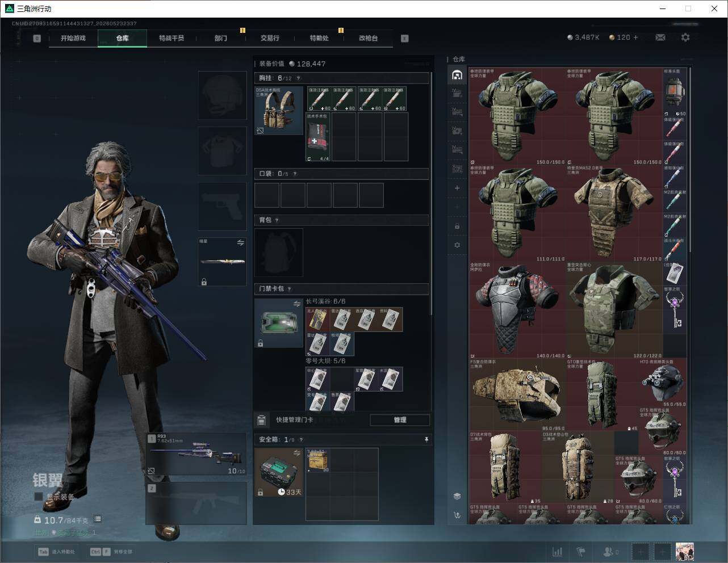
Task: Click the help icon next to 口袋
Action: tap(295, 174)
